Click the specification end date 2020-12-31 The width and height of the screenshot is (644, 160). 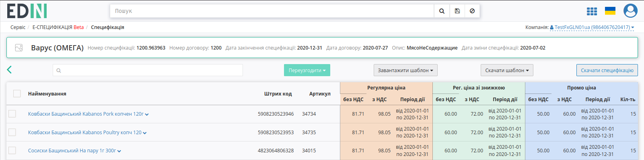[x=309, y=48]
